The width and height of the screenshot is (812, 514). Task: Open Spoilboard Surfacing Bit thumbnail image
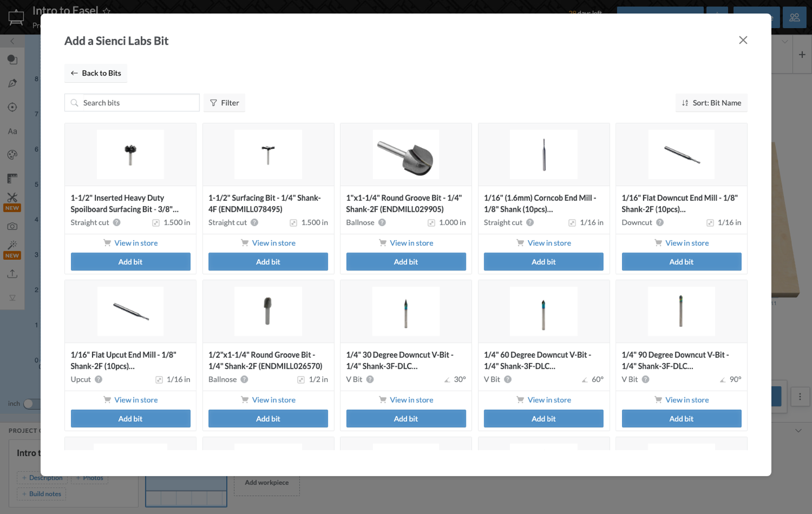click(x=130, y=154)
